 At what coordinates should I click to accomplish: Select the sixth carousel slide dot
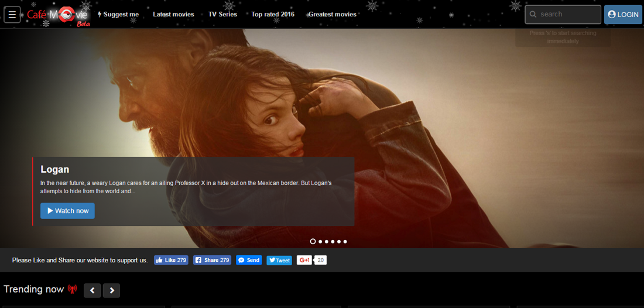345,241
